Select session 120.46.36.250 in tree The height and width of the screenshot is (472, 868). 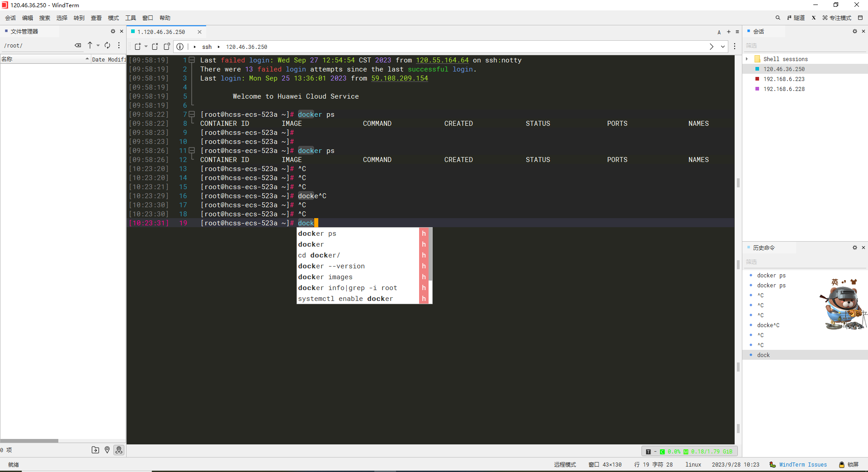[805, 69]
